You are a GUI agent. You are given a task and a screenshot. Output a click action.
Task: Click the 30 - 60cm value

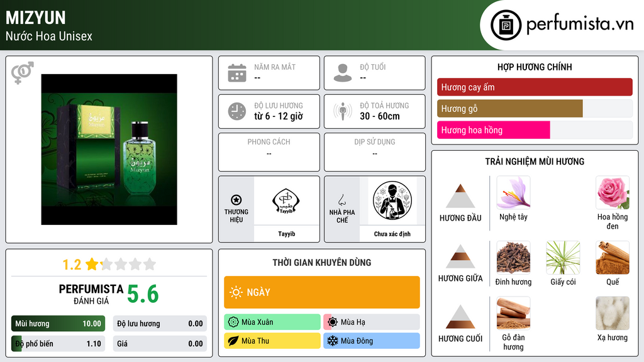coord(380,116)
